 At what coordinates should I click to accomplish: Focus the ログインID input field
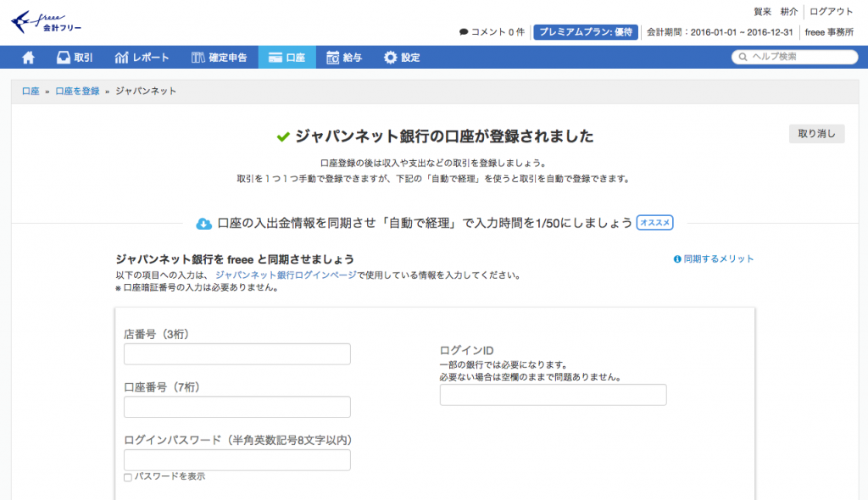coord(553,395)
